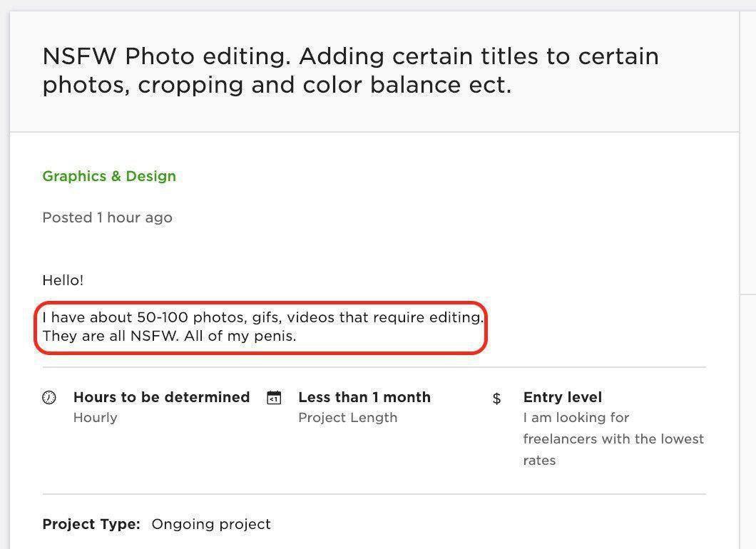Click the freelancers with the lowest rates text
The image size is (756, 549).
[613, 449]
